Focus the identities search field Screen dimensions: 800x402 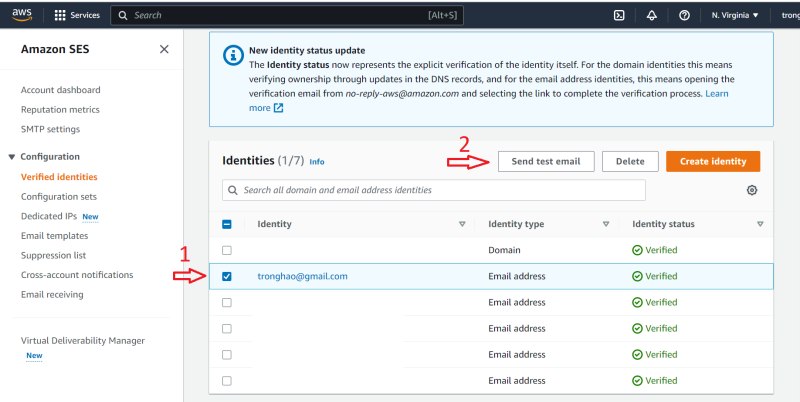tap(434, 190)
